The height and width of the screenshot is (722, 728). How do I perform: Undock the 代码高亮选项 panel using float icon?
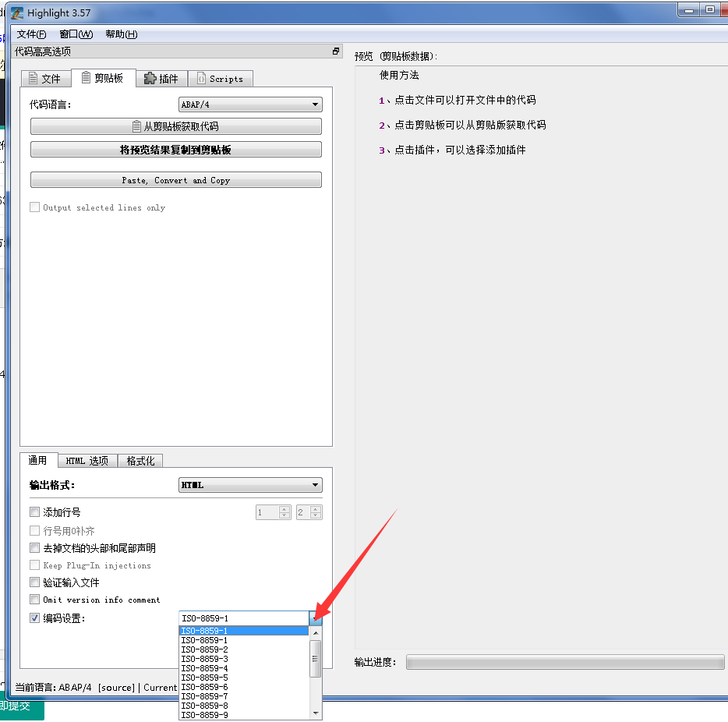point(336,51)
